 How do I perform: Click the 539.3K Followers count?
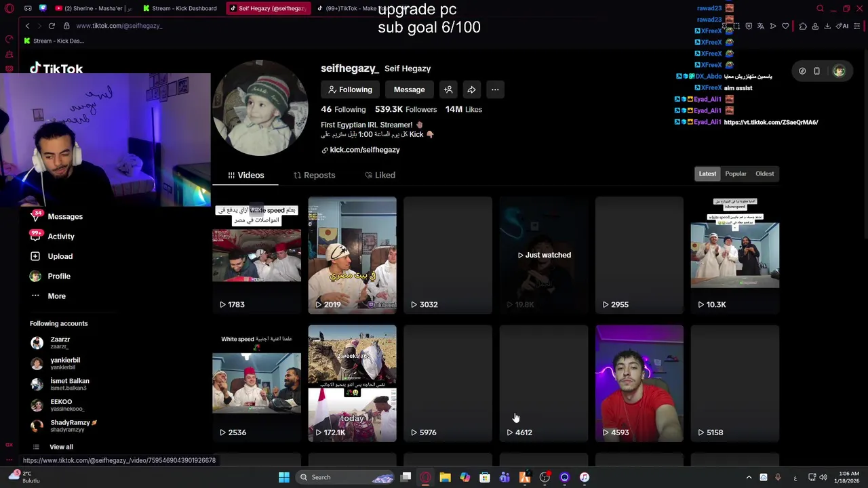404,109
